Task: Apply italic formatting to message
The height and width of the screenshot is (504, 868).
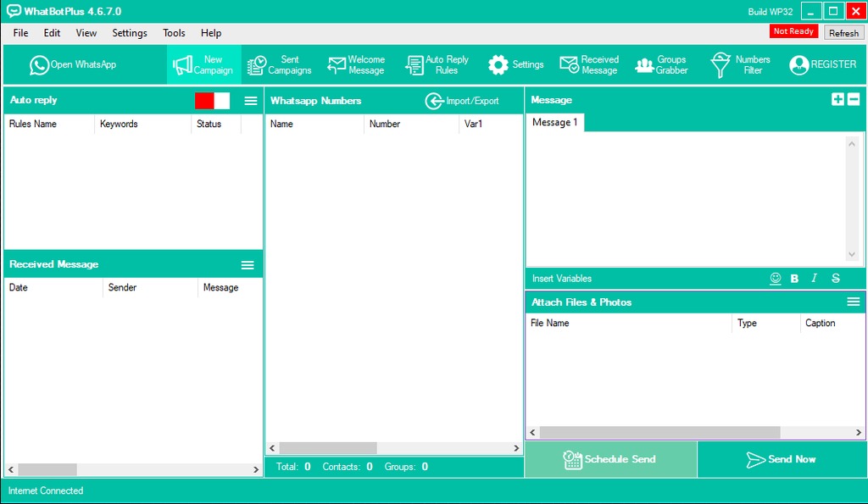Action: tap(815, 279)
